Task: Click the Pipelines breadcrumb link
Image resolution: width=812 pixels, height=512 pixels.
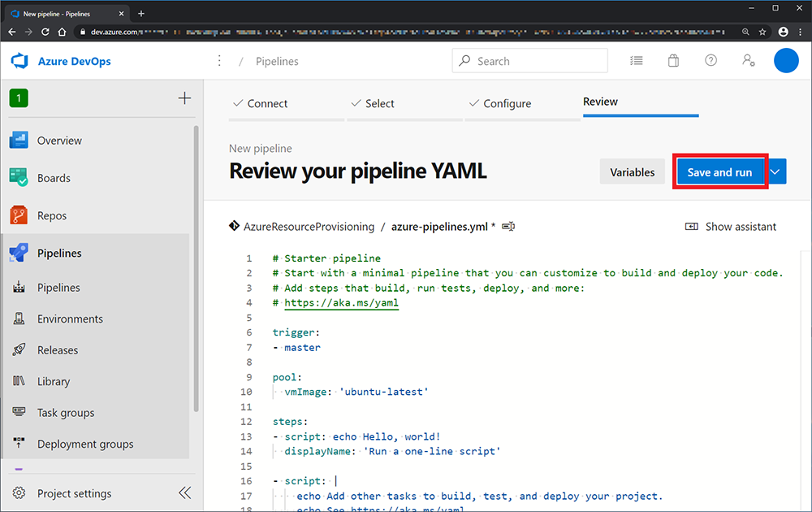Action: [277, 61]
